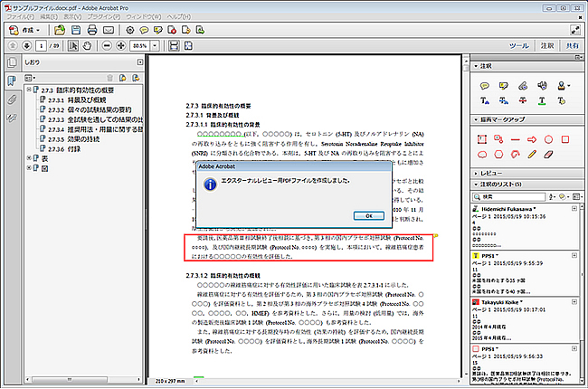
Task: Select the Rectangle drawing tool
Action: coord(565,139)
